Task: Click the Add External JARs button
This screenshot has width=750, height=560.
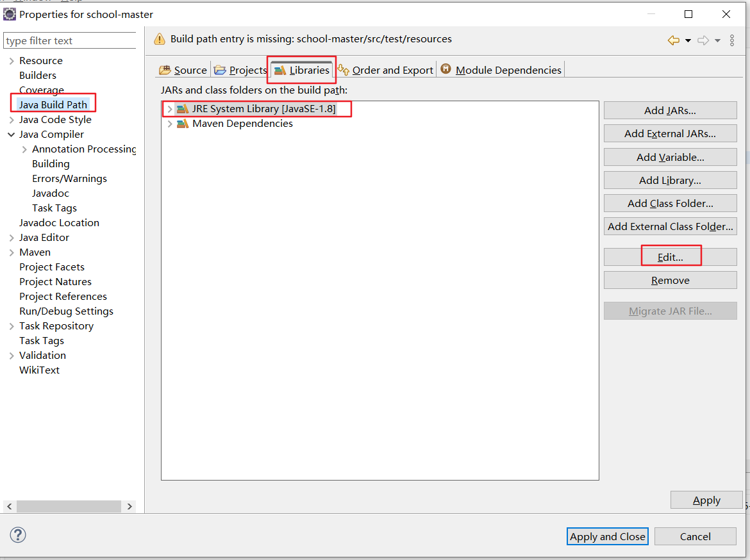Action: click(x=670, y=134)
